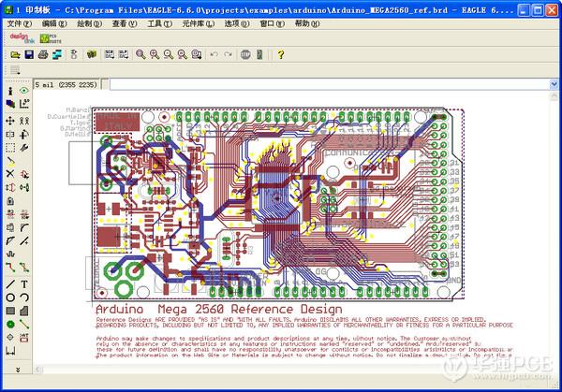Open help with the yellow question mark icon
562x392 pixels.
coord(281,55)
